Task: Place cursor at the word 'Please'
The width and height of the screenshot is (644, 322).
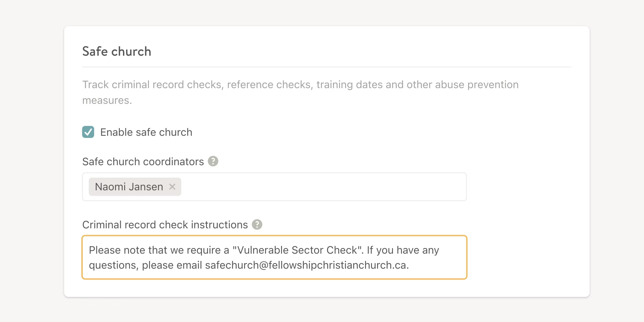Action: point(105,250)
